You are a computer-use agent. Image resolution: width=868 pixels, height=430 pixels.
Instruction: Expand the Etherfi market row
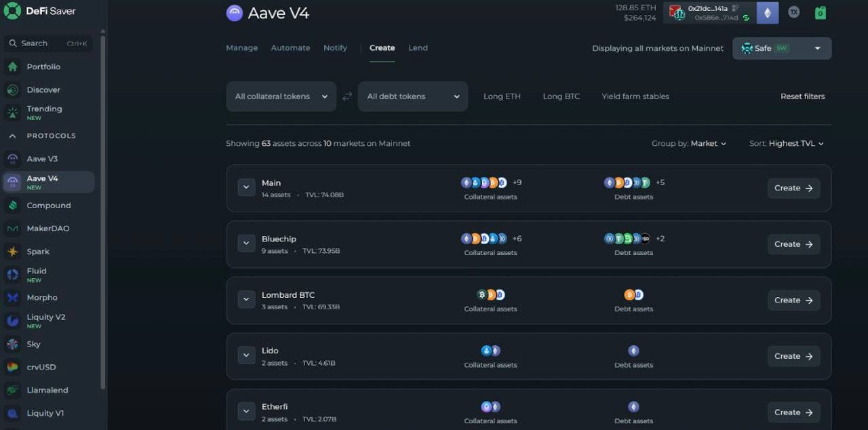pyautogui.click(x=246, y=412)
